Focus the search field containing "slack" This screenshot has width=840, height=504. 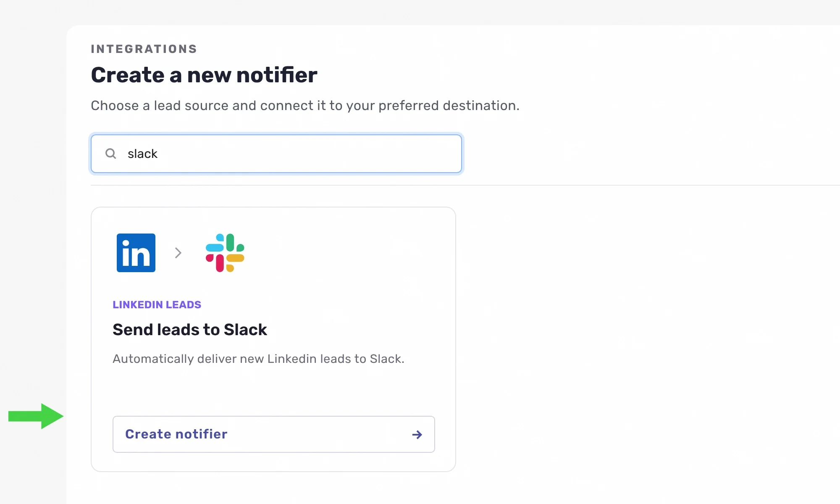click(276, 154)
